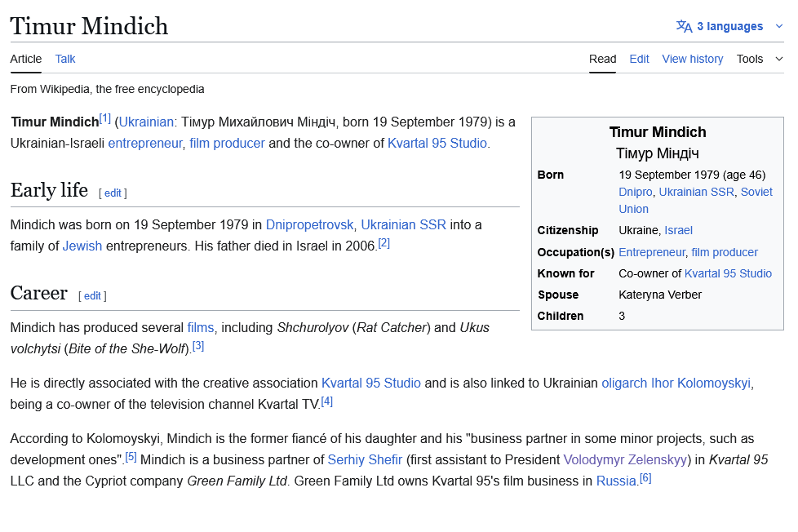This screenshot has width=798, height=532.
Task: Click the Known for label
Action: pyautogui.click(x=566, y=273)
